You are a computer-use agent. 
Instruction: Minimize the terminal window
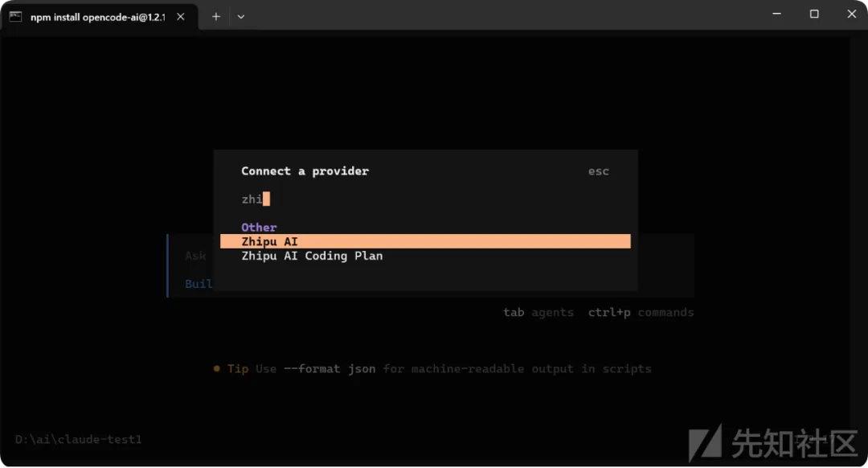pos(776,14)
